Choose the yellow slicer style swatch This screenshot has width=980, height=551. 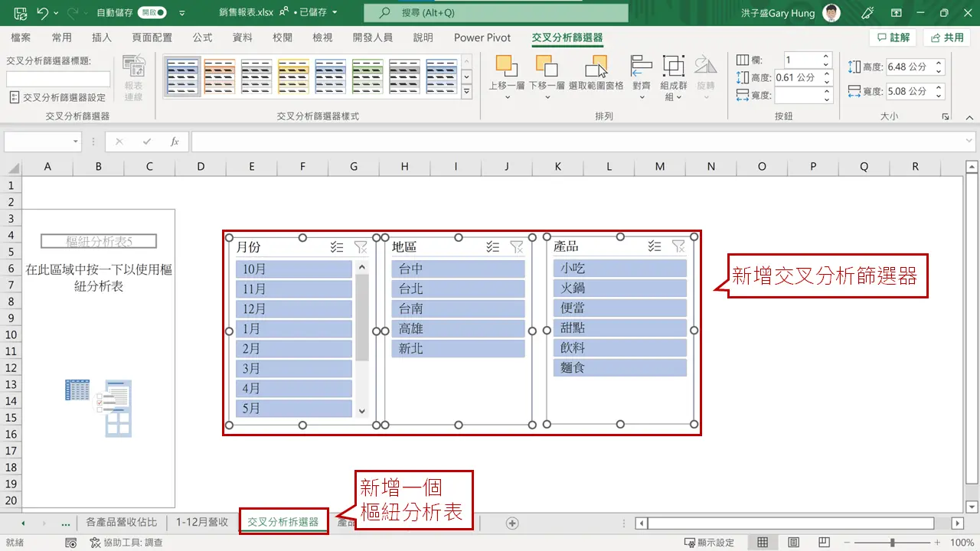click(293, 77)
